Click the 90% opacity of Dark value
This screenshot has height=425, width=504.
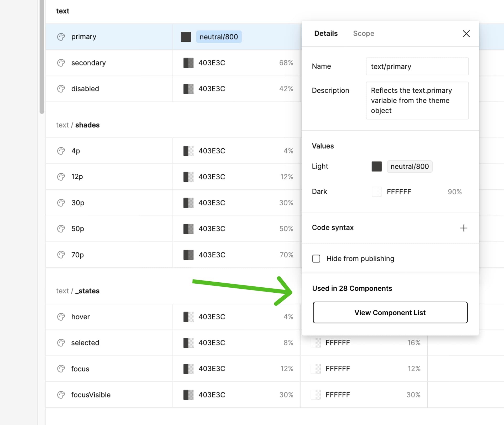click(455, 192)
